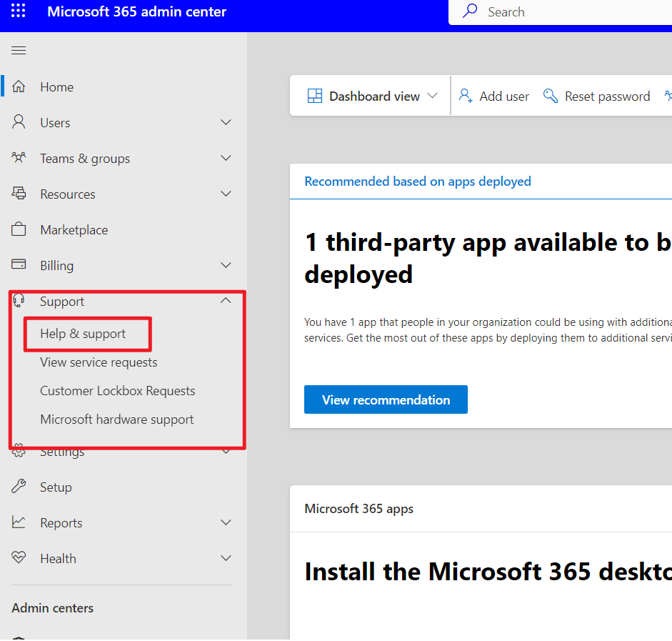The width and height of the screenshot is (672, 641).
Task: Click the Home house icon
Action: tap(19, 86)
